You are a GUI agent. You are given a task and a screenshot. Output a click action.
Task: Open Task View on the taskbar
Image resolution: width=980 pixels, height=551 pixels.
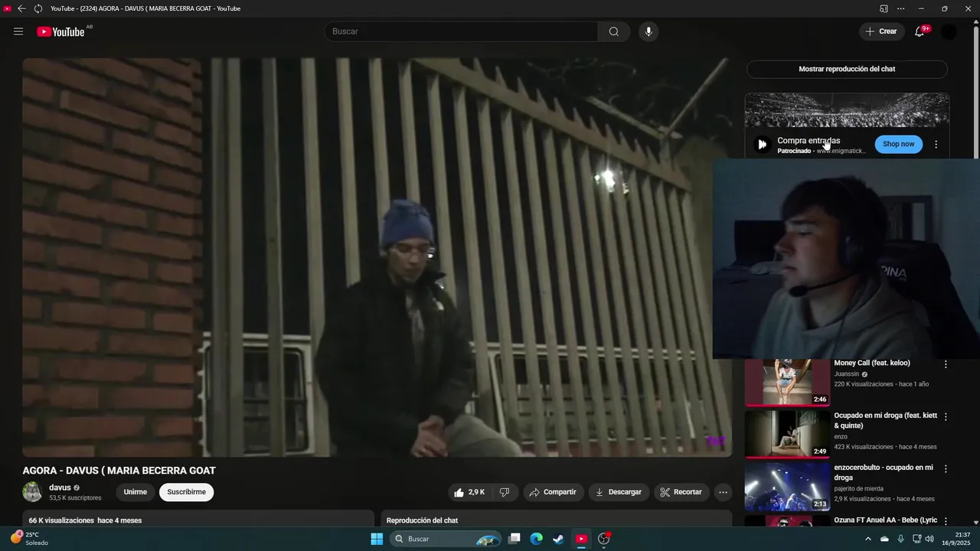514,539
